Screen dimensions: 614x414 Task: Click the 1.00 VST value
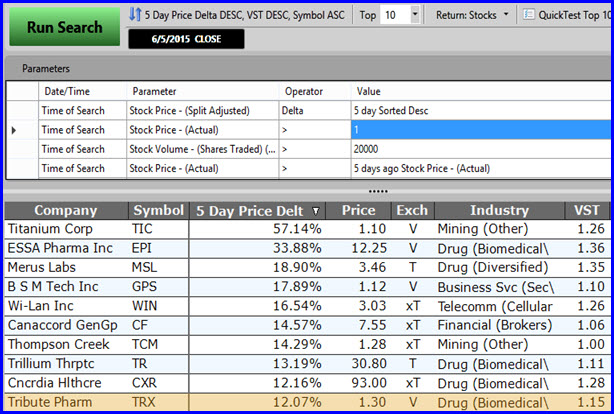(591, 344)
